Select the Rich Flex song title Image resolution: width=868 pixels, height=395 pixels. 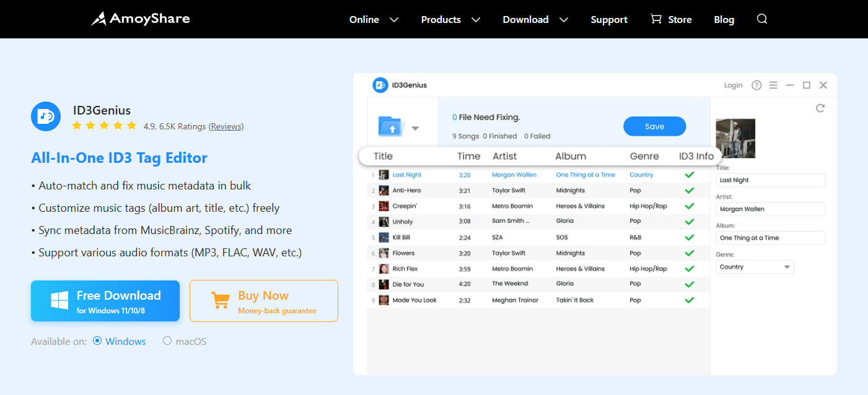[405, 269]
